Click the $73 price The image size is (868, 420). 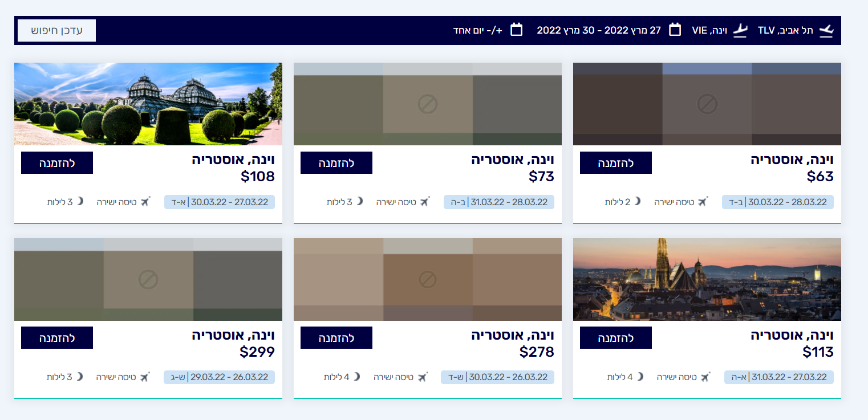[541, 177]
